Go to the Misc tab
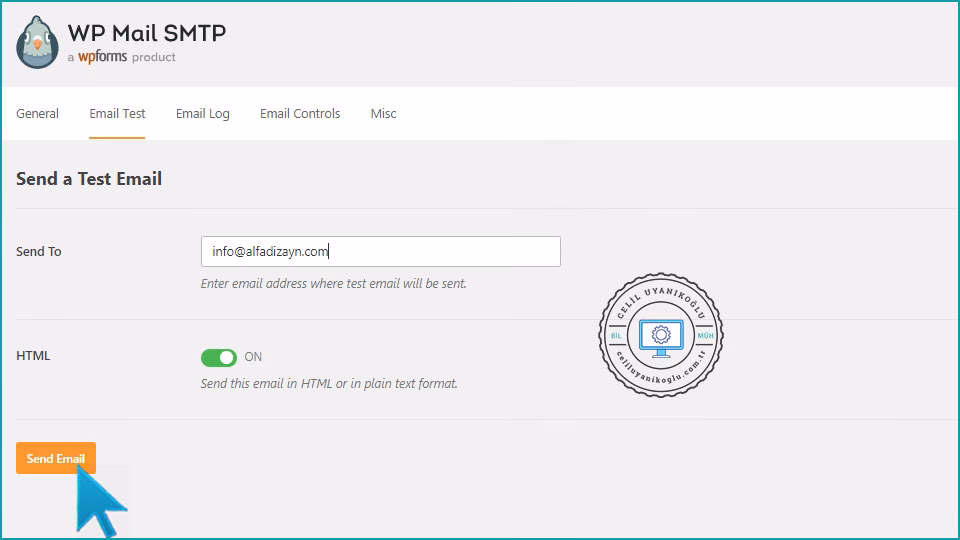 click(x=383, y=113)
